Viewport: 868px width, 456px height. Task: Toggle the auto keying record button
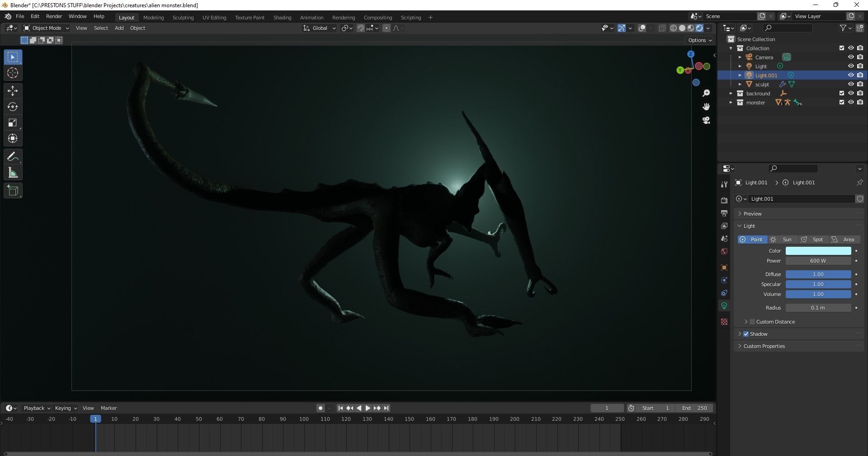coord(321,408)
